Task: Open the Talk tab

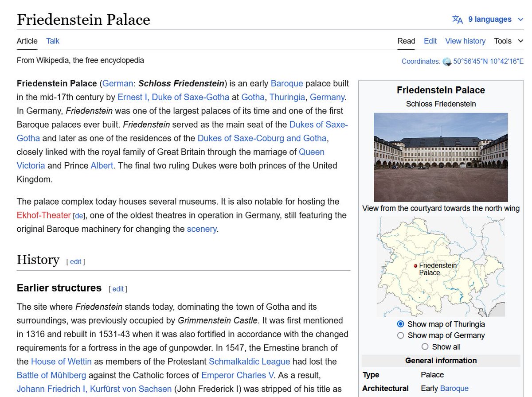Action: [53, 41]
